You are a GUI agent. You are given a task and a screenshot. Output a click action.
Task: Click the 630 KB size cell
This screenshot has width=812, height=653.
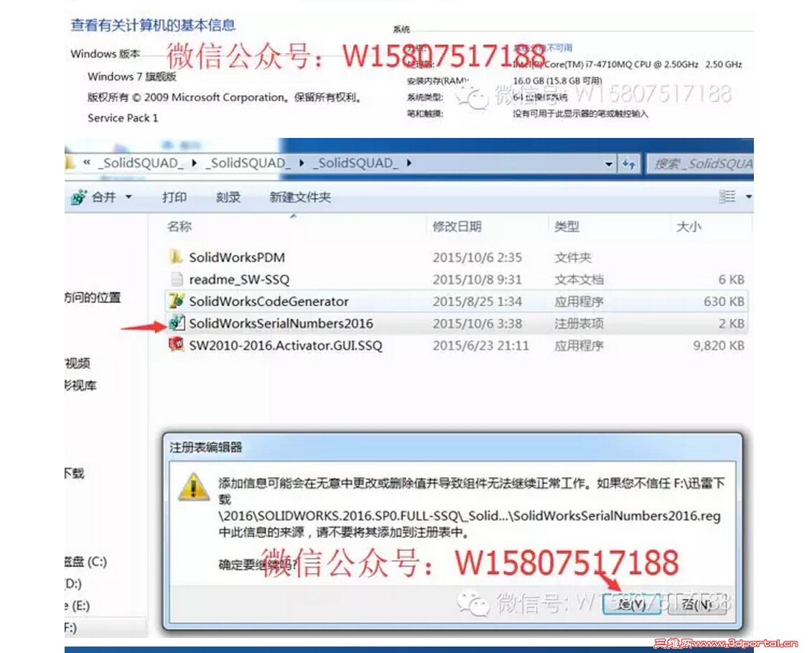(x=724, y=301)
